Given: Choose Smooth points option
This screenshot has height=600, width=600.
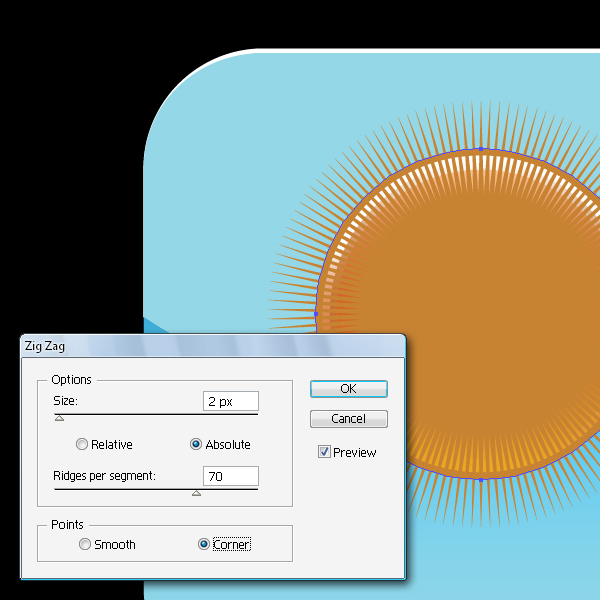Looking at the screenshot, I should tap(85, 544).
